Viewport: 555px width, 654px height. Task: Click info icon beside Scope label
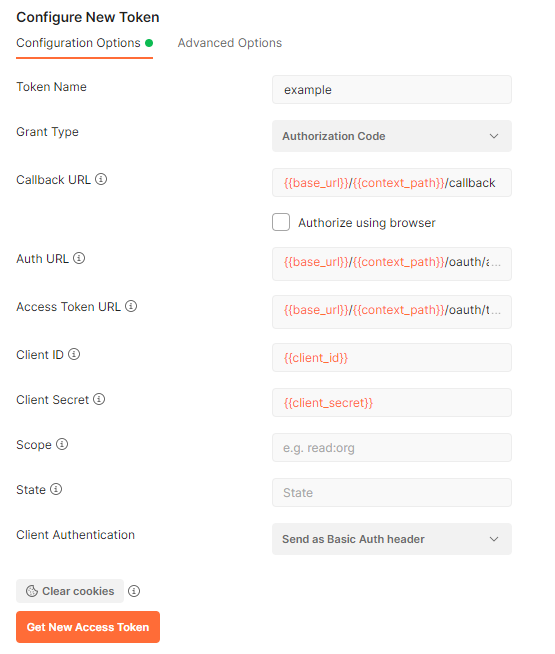(x=62, y=444)
